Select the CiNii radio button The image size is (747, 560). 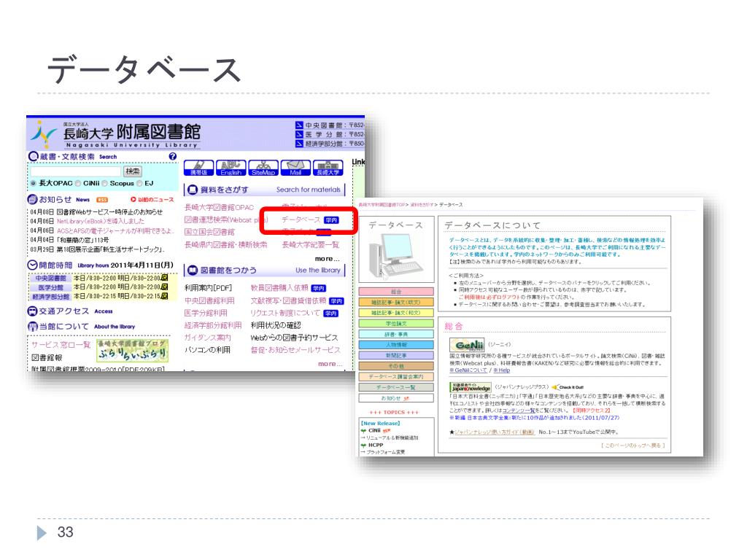pos(77,183)
